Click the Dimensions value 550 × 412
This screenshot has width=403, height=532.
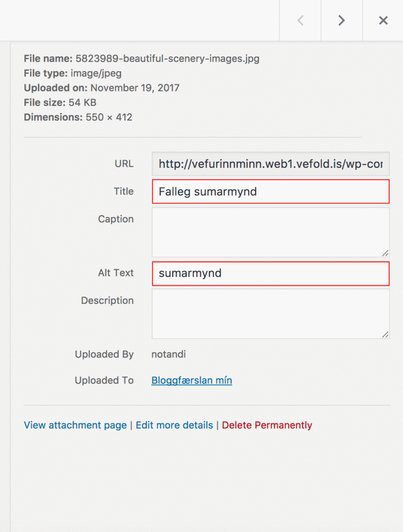point(111,117)
